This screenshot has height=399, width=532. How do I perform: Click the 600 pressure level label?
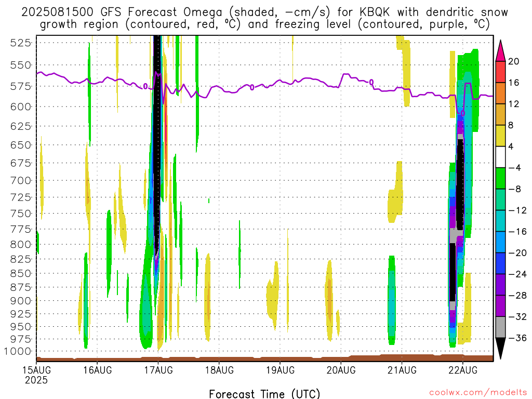tap(21, 107)
